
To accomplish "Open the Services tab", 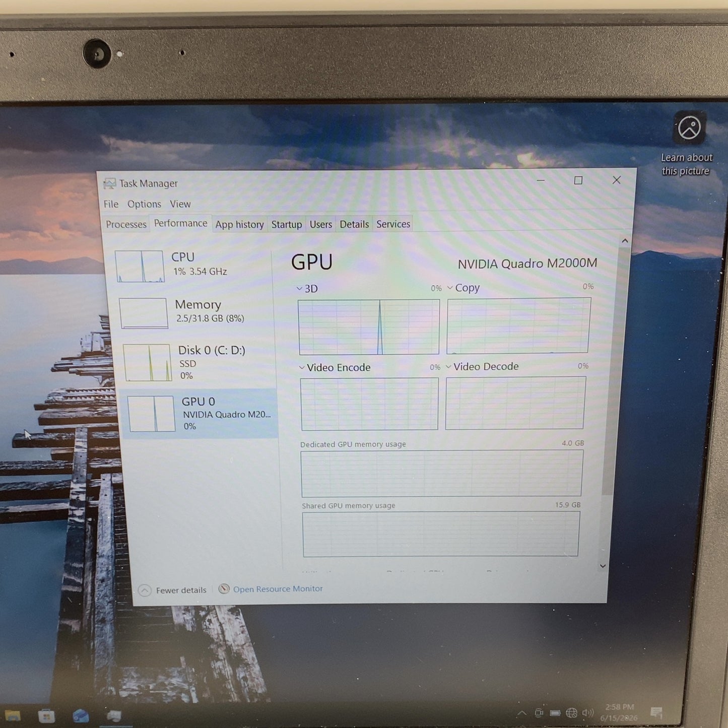I will coord(393,224).
